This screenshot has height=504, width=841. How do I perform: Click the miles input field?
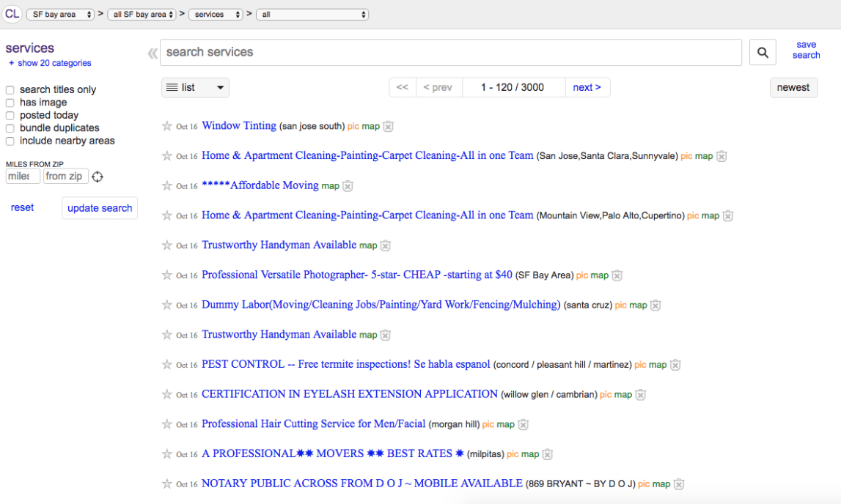coord(23,177)
